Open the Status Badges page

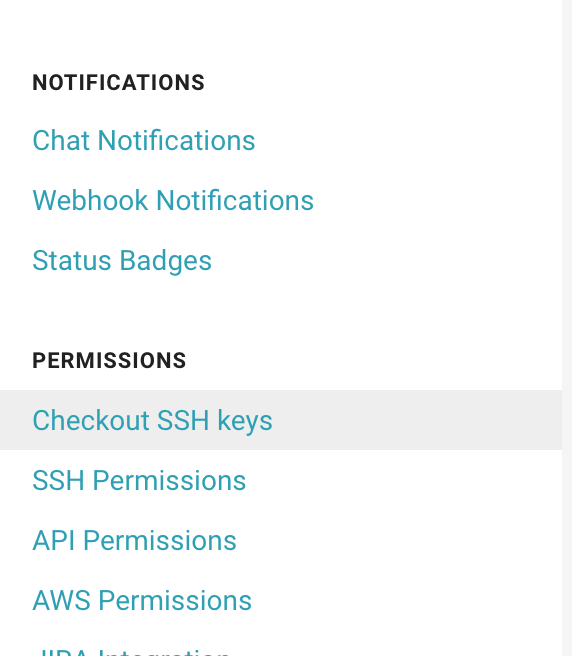122,260
